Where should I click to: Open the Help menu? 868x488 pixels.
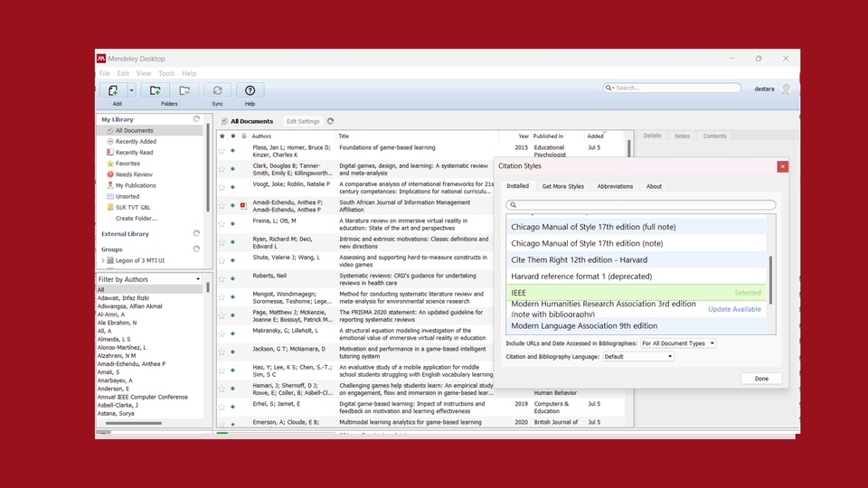tap(189, 73)
